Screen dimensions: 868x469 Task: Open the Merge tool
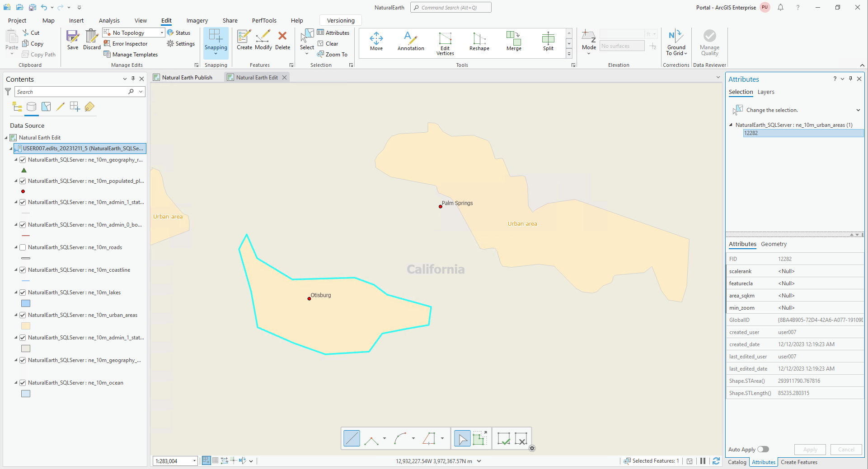(514, 42)
